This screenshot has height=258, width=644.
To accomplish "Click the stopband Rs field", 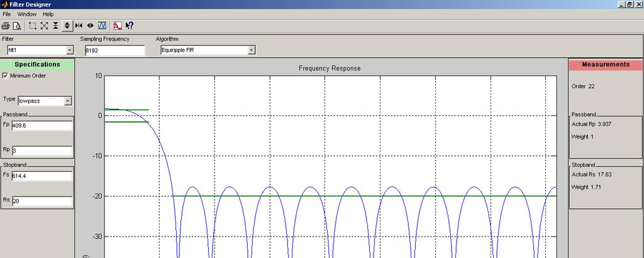I will [x=42, y=201].
